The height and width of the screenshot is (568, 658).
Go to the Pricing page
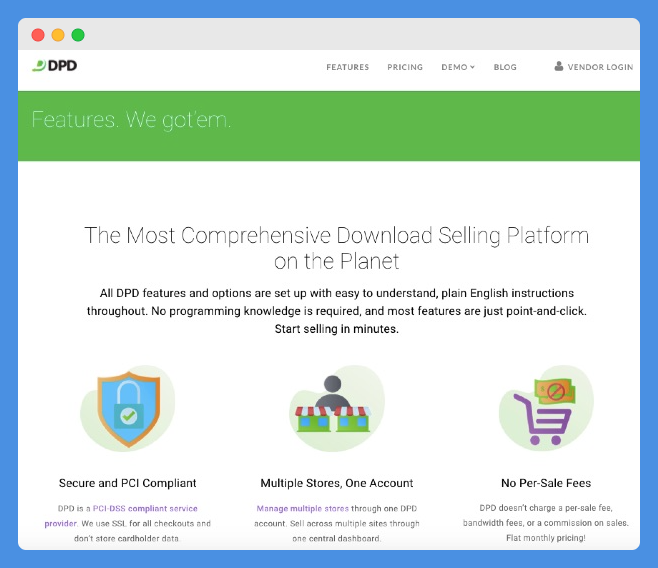click(x=405, y=67)
